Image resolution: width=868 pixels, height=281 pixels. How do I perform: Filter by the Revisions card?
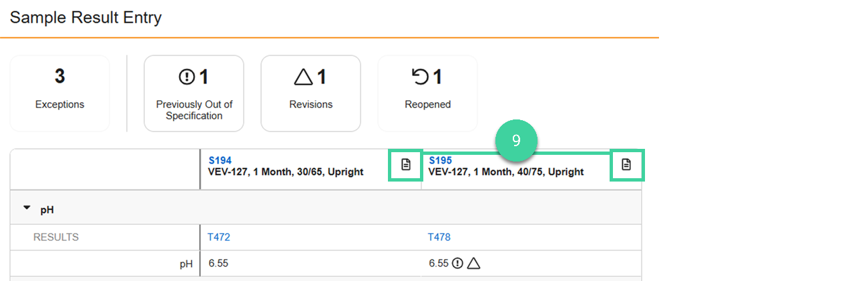(310, 93)
